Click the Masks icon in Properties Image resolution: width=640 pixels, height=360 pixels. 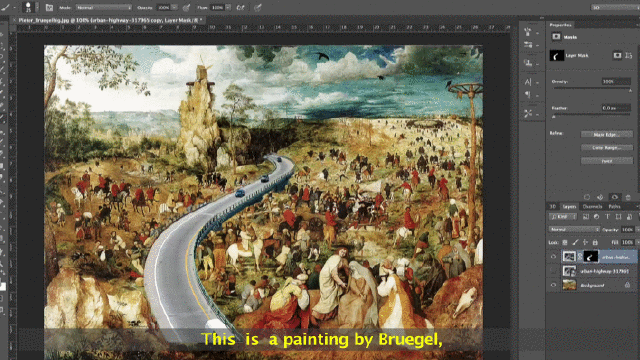(556, 37)
